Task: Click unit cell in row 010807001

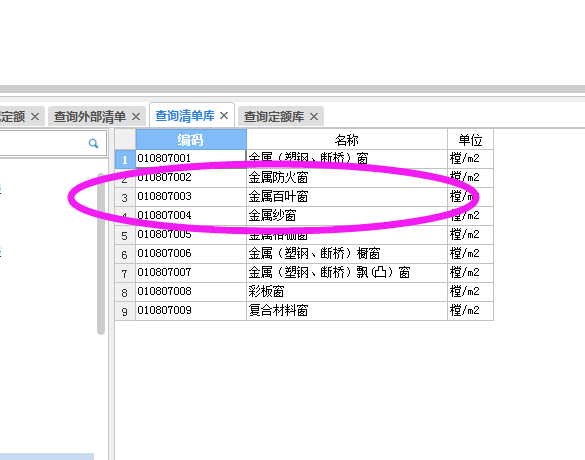Action: coord(470,159)
